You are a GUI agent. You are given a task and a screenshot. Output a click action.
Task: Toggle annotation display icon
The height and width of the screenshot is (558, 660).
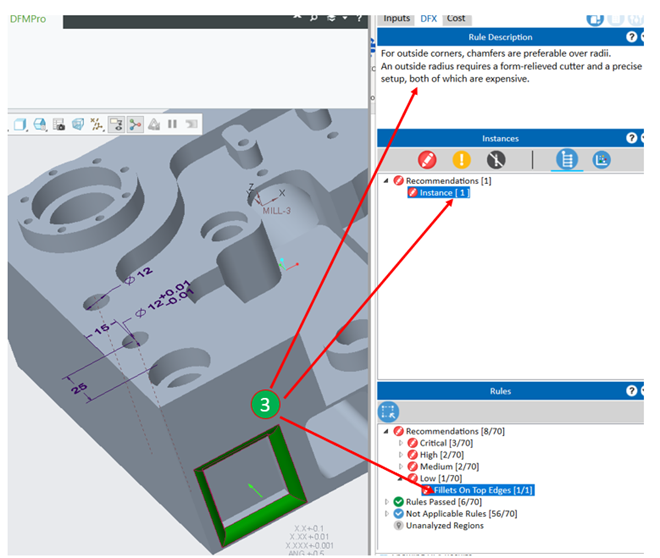coord(117,124)
